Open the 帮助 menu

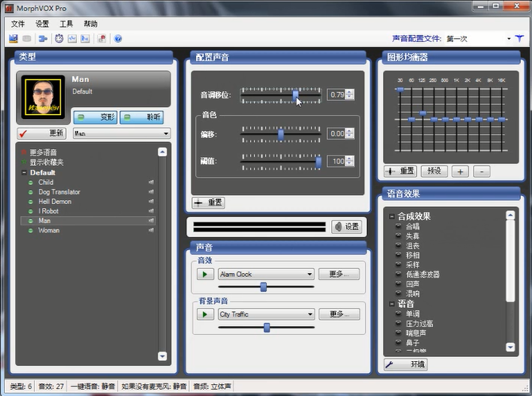[91, 24]
